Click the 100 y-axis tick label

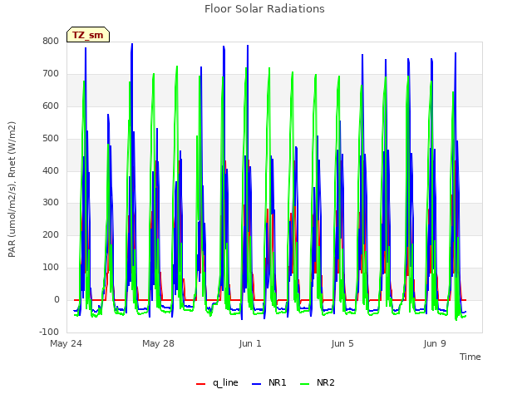(51, 268)
